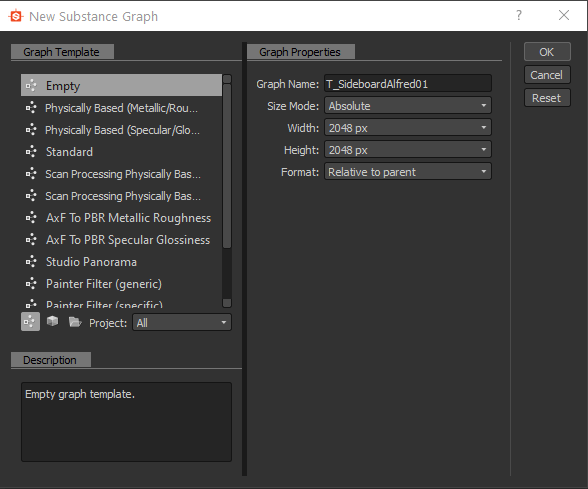588x489 pixels.
Task: Open the Size Mode dropdown
Action: point(408,106)
